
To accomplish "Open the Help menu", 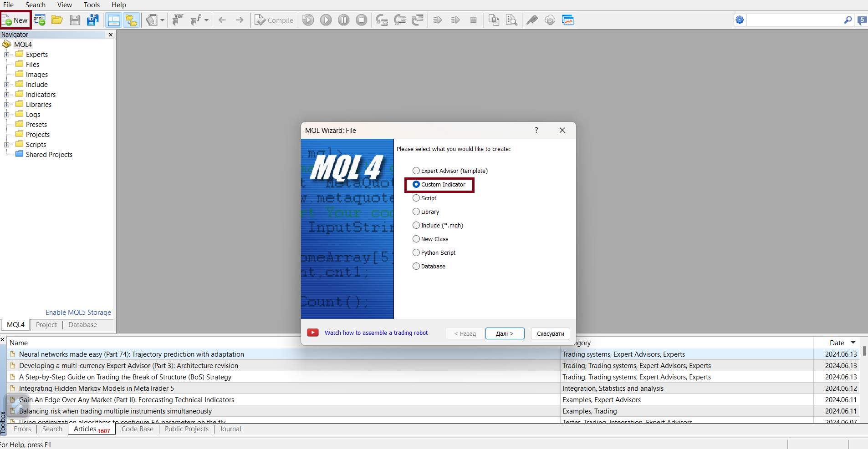I will [x=119, y=5].
